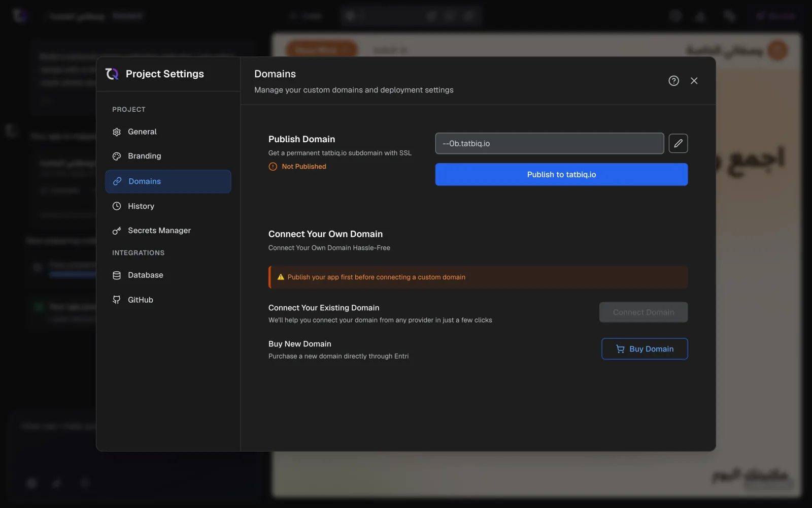Click the Secrets Manager key icon

point(117,231)
